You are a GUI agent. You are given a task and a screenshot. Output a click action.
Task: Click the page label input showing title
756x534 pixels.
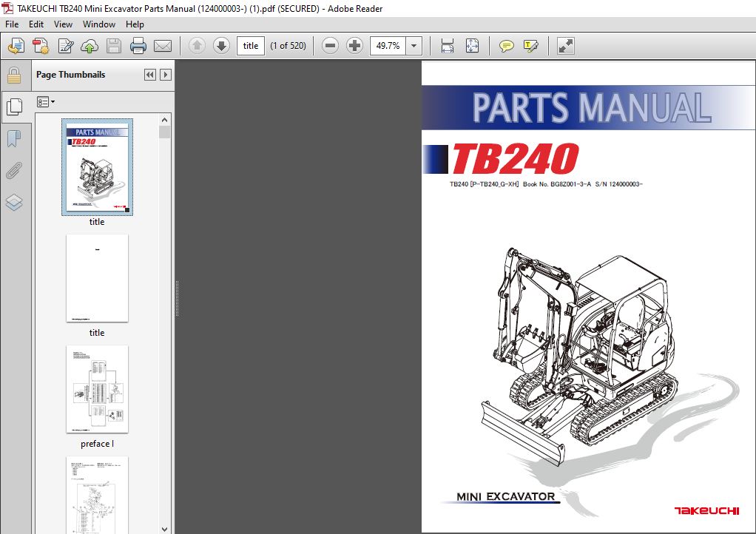point(251,46)
